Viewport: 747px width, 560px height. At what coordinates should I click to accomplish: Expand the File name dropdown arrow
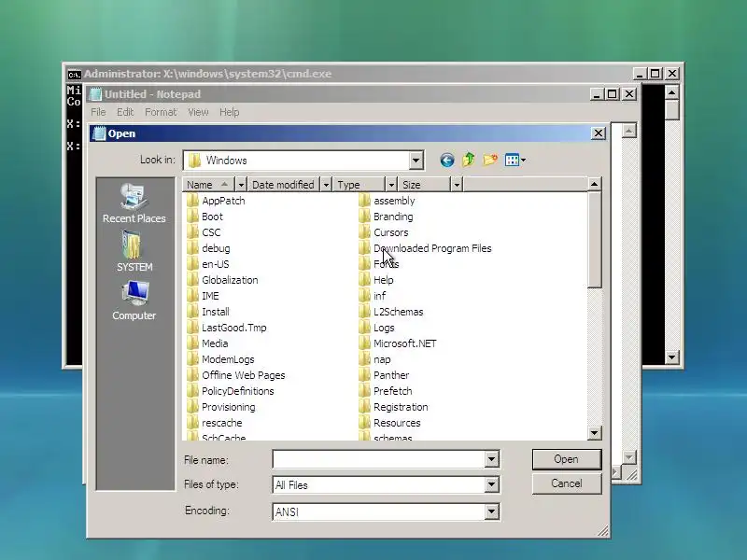(x=491, y=459)
